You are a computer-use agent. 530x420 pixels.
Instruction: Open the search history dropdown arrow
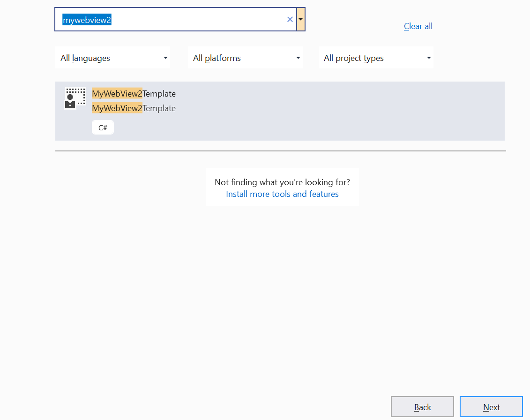[301, 19]
